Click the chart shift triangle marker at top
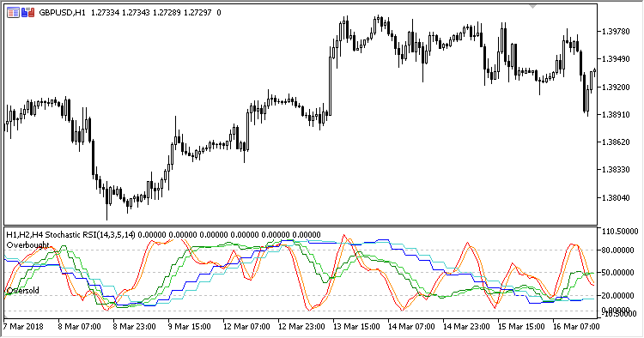The image size is (644, 338). tap(533, 6)
